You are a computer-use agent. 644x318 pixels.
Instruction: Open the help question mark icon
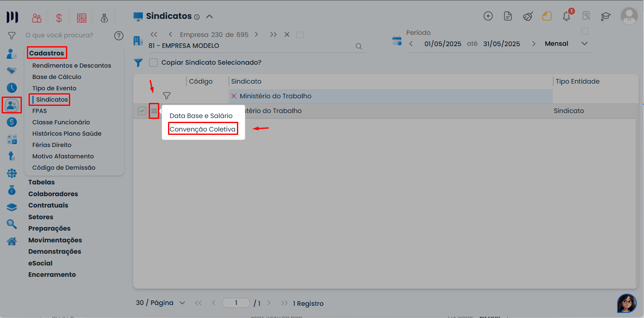(x=119, y=36)
